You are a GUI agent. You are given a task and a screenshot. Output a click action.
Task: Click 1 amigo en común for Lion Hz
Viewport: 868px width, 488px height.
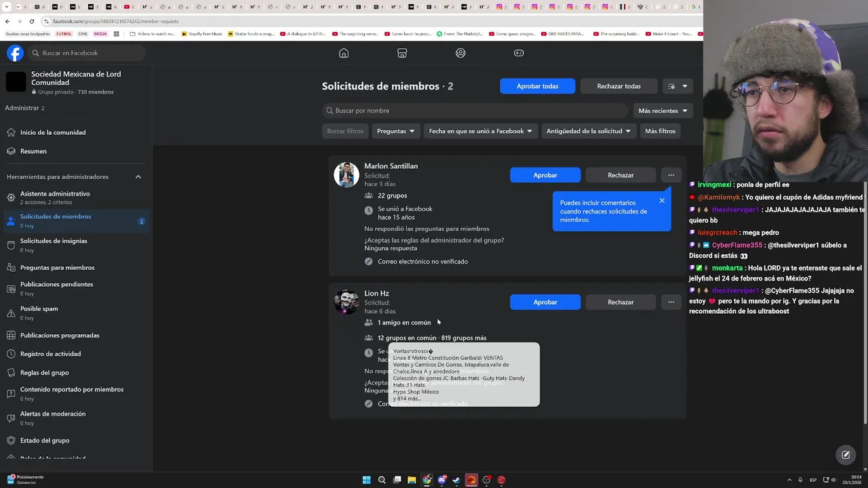404,323
